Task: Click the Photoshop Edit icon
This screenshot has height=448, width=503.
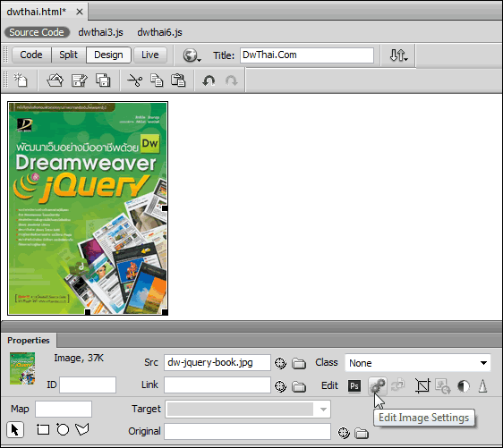Action: coord(354,385)
